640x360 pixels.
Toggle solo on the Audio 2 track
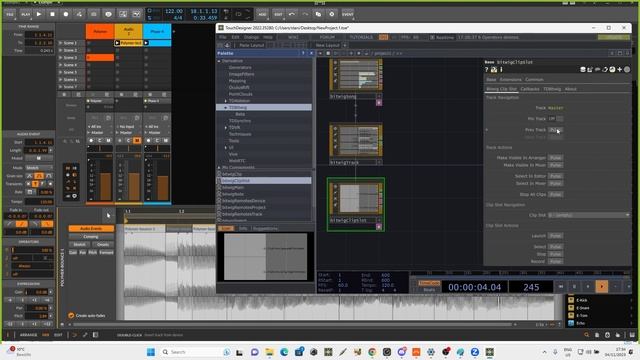point(129,140)
